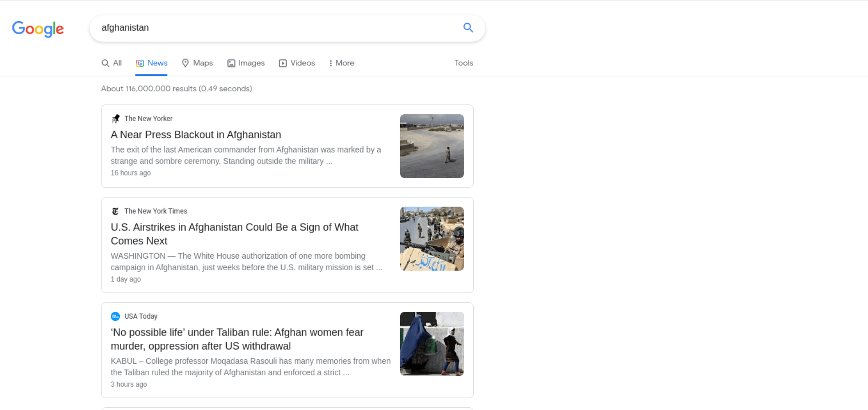Click the '1 day ago' timestamp
The image size is (868, 410).
tap(126, 279)
